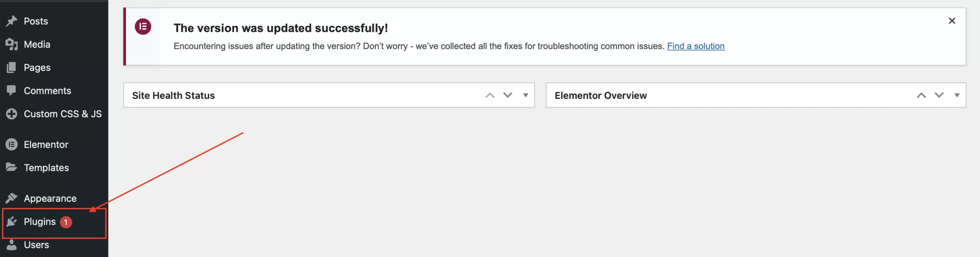Select the Posts pin icon
Screen dimensions: 980x257
[x=12, y=21]
